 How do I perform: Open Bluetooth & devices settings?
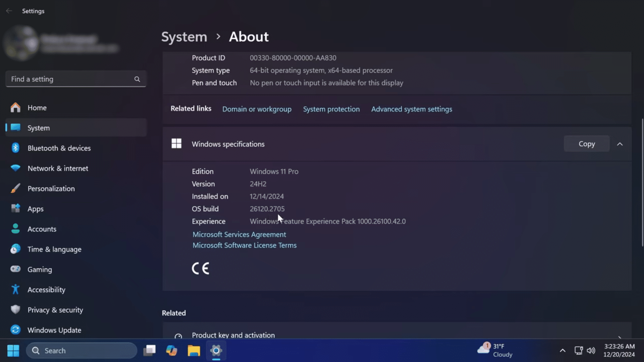coord(76,148)
